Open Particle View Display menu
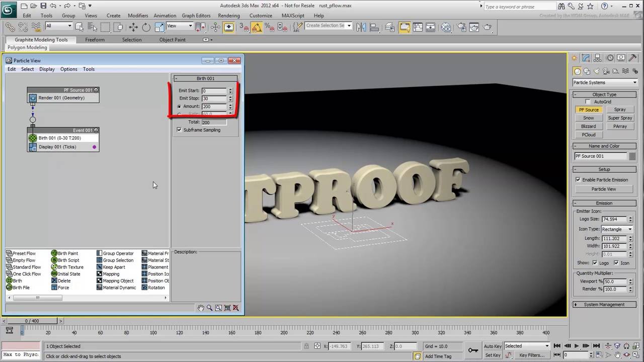This screenshot has width=644, height=362. 47,69
